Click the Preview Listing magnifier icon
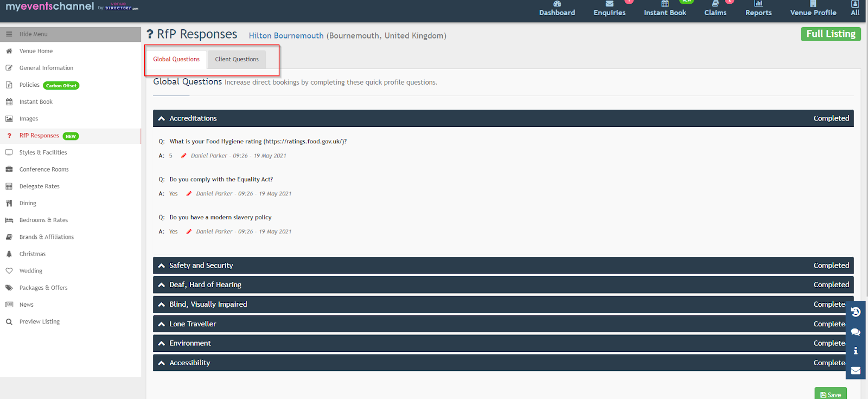Image resolution: width=868 pixels, height=399 pixels. pos(9,321)
